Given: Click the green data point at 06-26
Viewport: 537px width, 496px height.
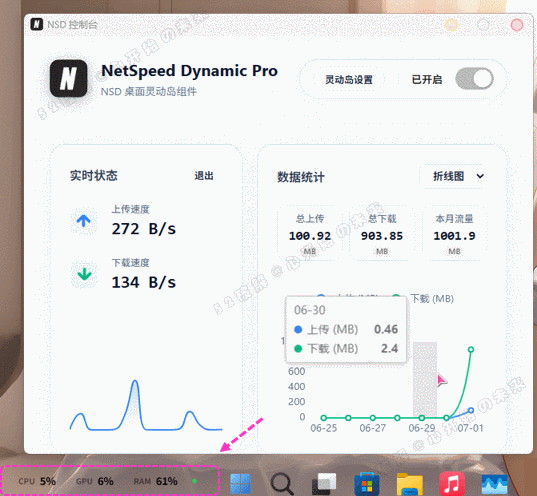Looking at the screenshot, I should (348, 418).
